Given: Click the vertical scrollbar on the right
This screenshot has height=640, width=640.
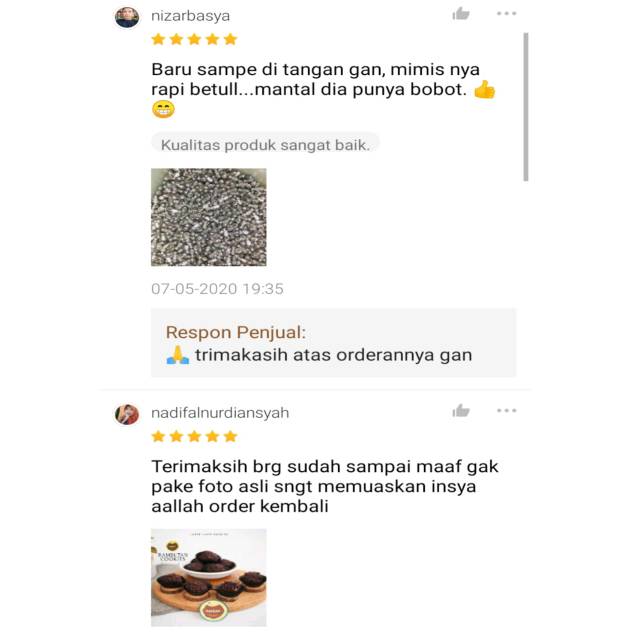Looking at the screenshot, I should click(526, 107).
